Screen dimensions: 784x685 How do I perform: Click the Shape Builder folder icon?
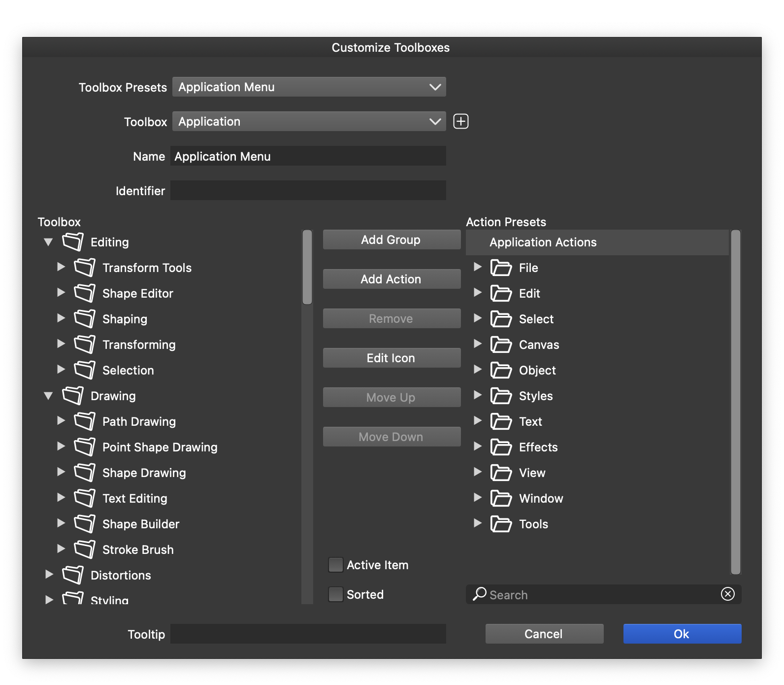tap(84, 523)
